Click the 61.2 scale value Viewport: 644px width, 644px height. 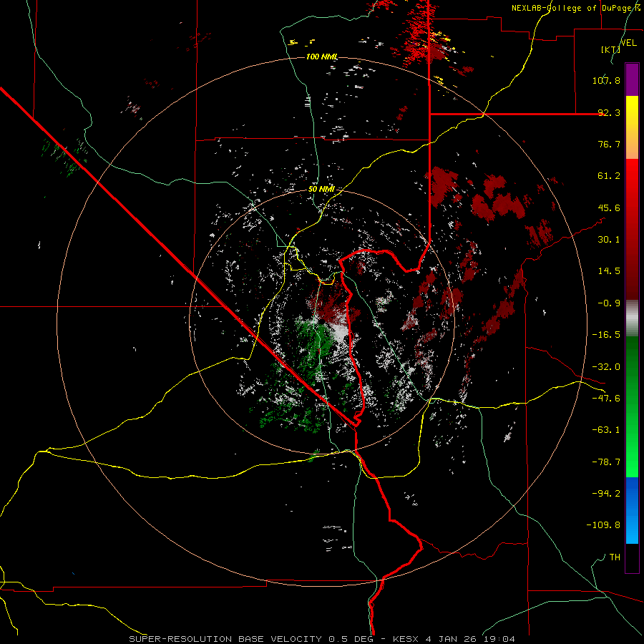click(x=609, y=176)
